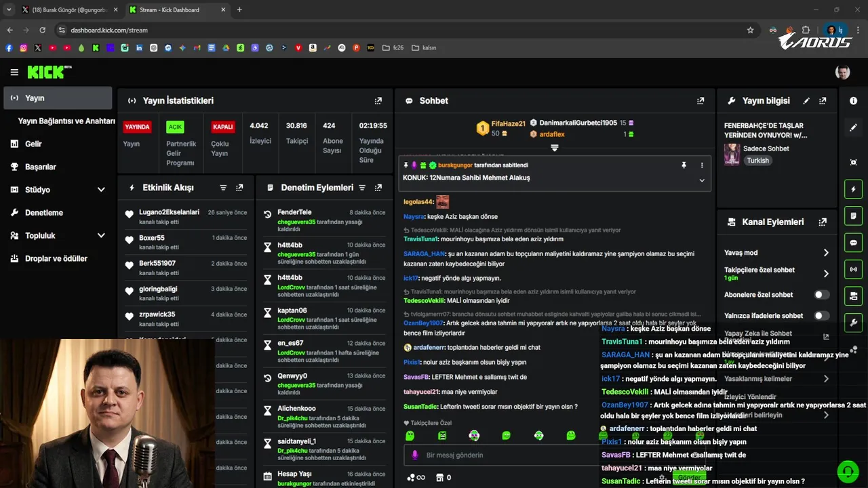Open the hamburger menu beside Kick logo
Viewport: 868px width, 488px height.
tap(14, 73)
